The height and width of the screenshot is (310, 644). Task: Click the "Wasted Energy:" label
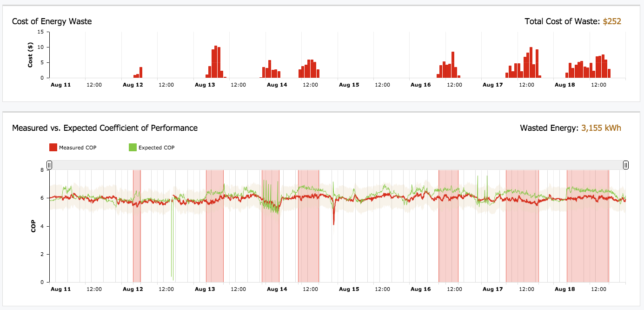coord(549,128)
